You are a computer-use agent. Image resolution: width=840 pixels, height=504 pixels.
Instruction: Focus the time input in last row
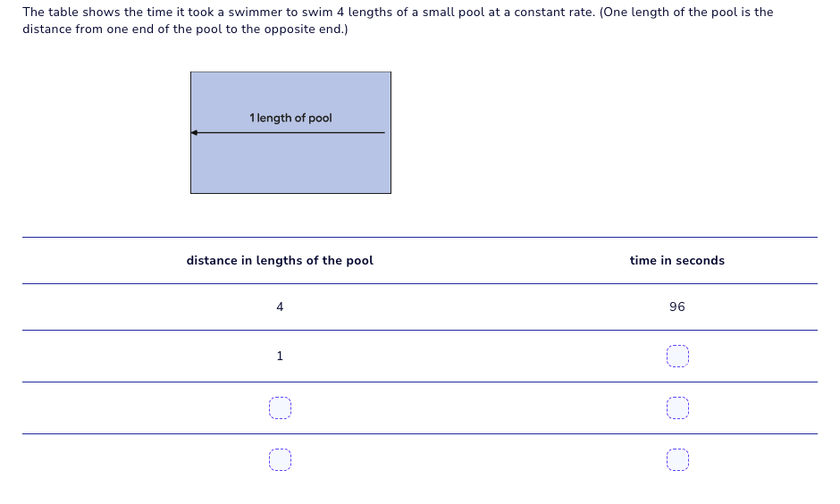pyautogui.click(x=677, y=460)
